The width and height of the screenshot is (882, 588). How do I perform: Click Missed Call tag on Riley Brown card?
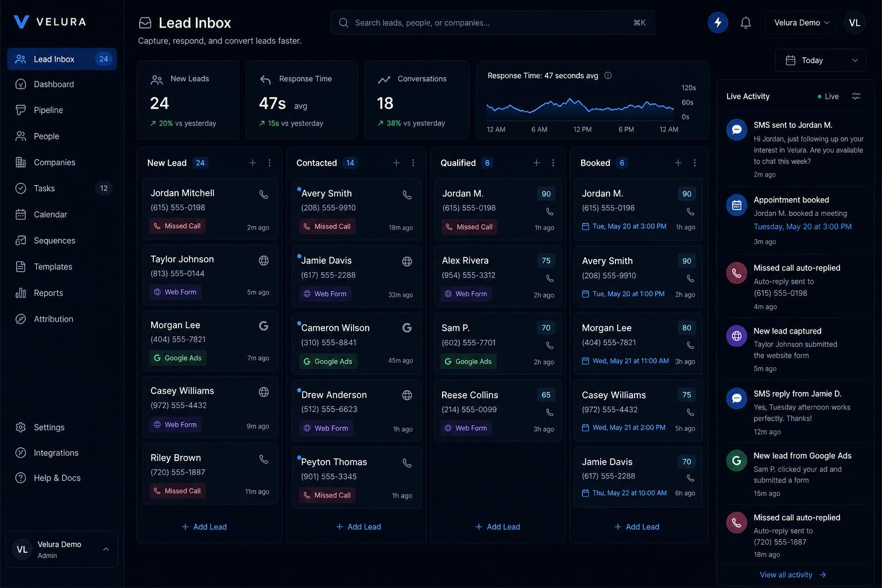coord(177,491)
